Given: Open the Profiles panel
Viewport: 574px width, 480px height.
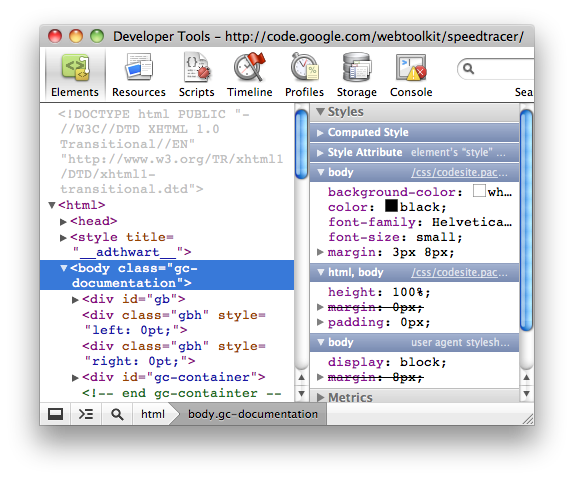Looking at the screenshot, I should [305, 75].
